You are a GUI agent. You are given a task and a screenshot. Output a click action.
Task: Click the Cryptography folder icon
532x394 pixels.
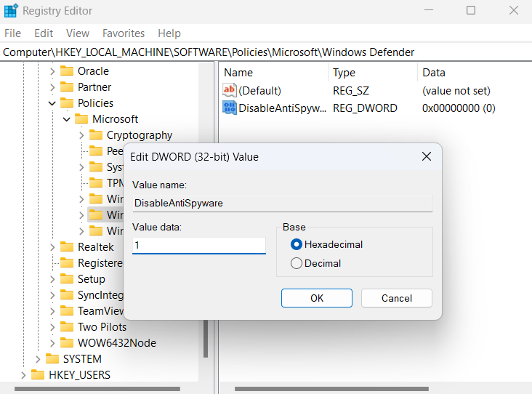[96, 134]
